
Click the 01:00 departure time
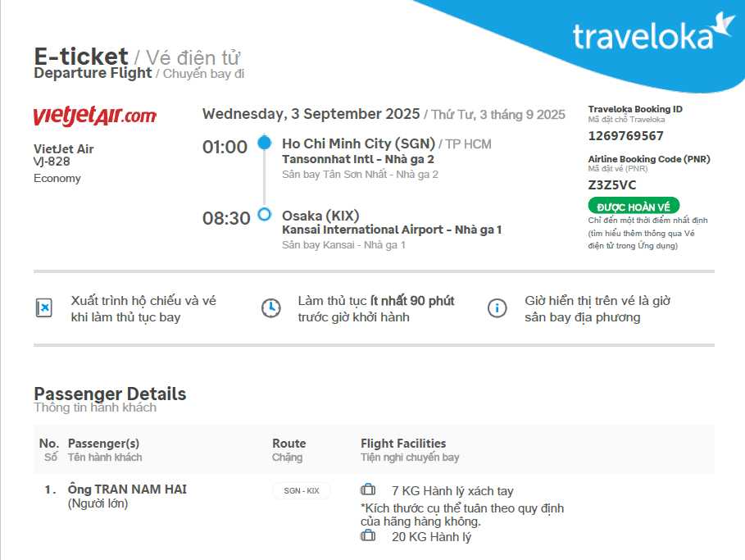[225, 147]
